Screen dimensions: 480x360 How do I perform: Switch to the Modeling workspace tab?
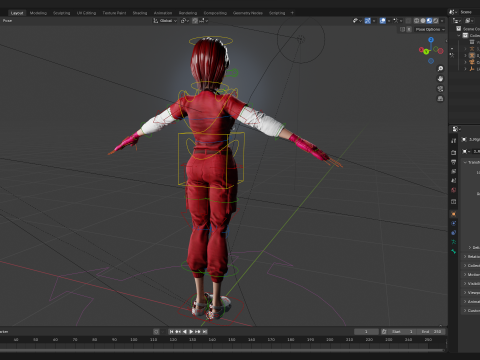(x=38, y=13)
